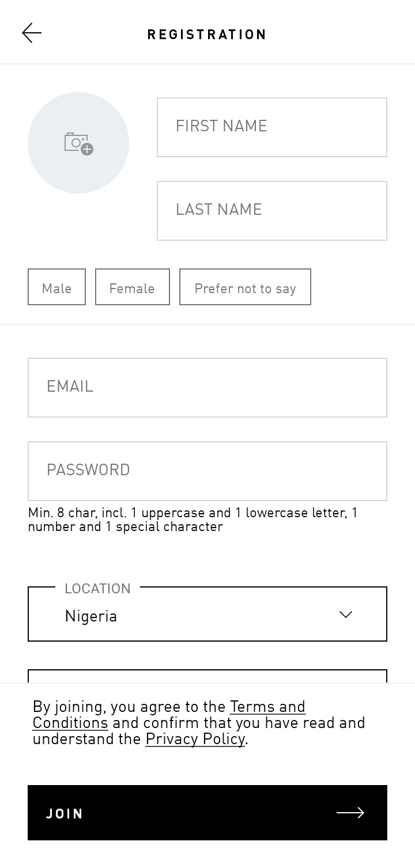The width and height of the screenshot is (415, 868).
Task: Select the Female gender option
Action: pos(133,287)
